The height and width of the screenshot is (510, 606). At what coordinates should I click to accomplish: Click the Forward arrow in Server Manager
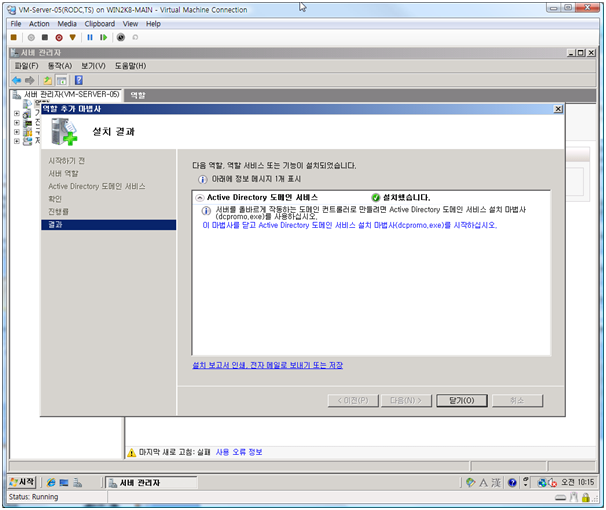pos(29,80)
